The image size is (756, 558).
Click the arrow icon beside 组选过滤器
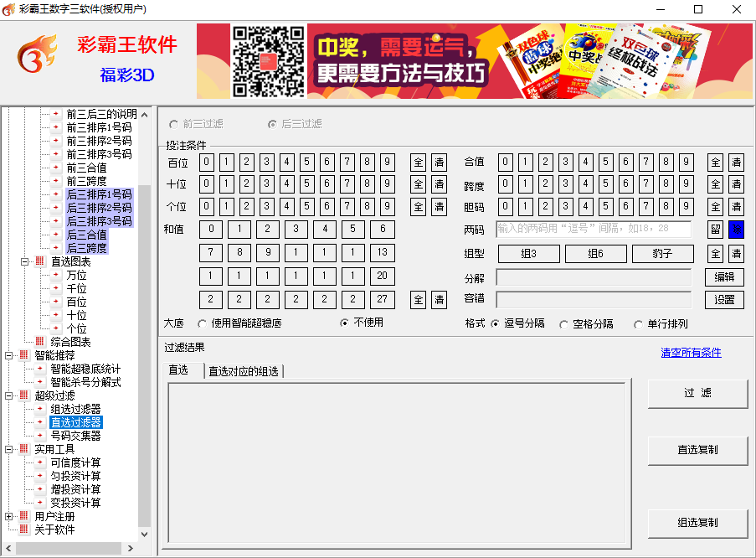pyautogui.click(x=40, y=409)
